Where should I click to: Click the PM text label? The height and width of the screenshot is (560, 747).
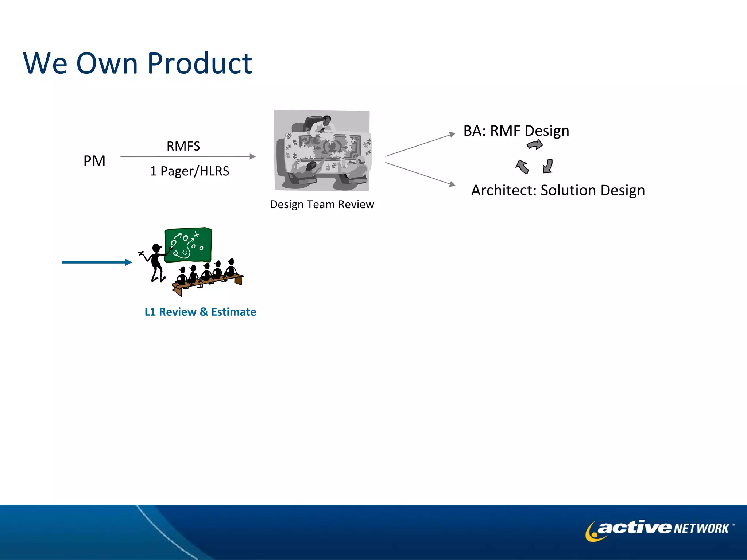click(94, 161)
